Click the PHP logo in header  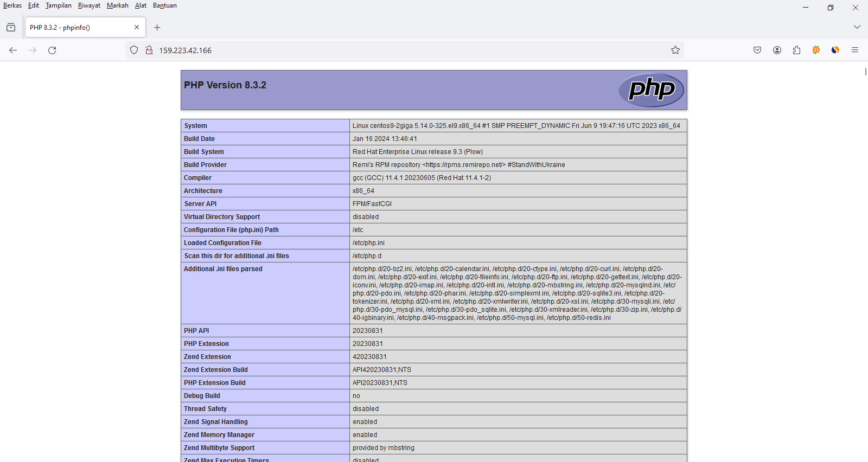(x=651, y=89)
